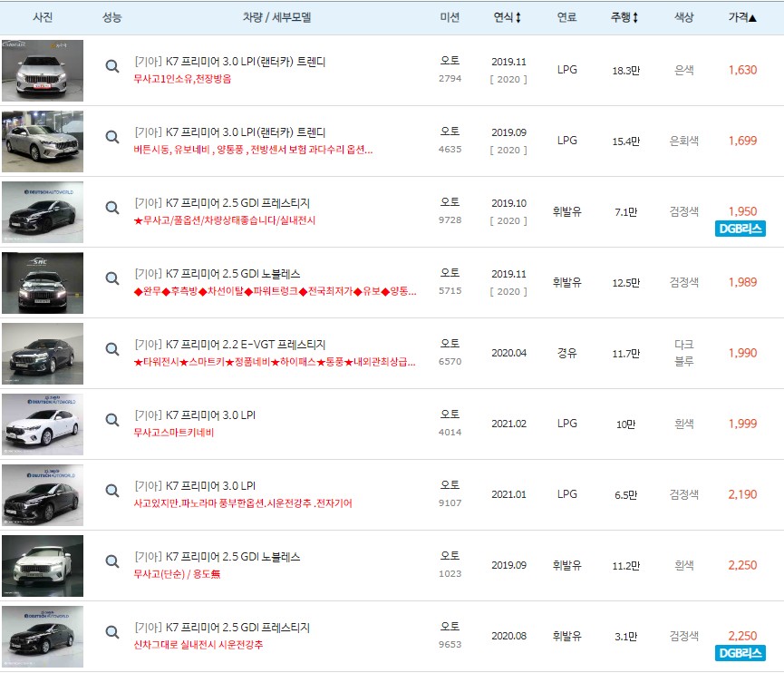Open photo of 2020.08 black K7 프레스티지
The height and width of the screenshot is (673, 784).
(x=43, y=637)
